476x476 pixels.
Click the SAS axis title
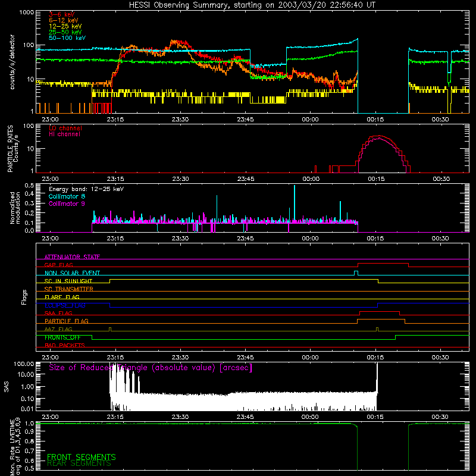6,387
